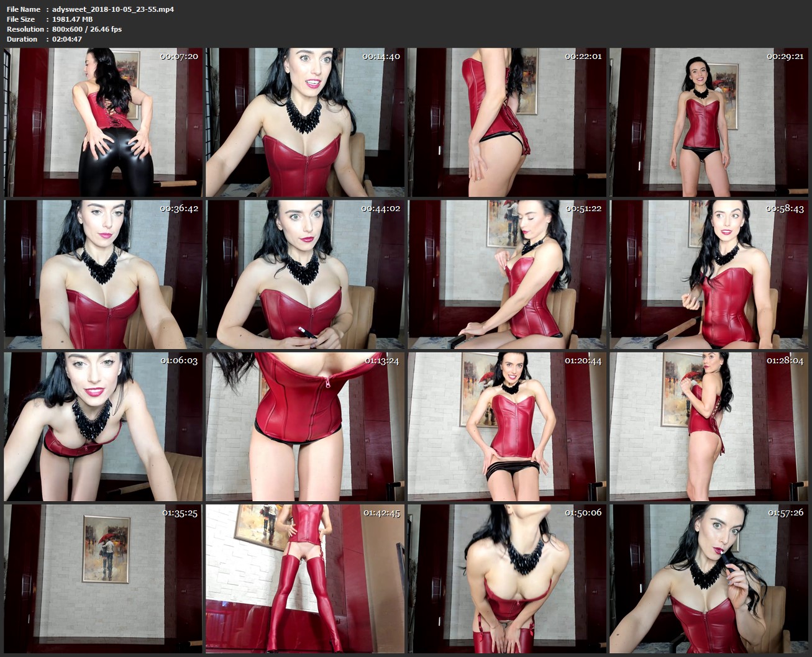Click the Duration label
The width and height of the screenshot is (812, 657).
(22, 39)
